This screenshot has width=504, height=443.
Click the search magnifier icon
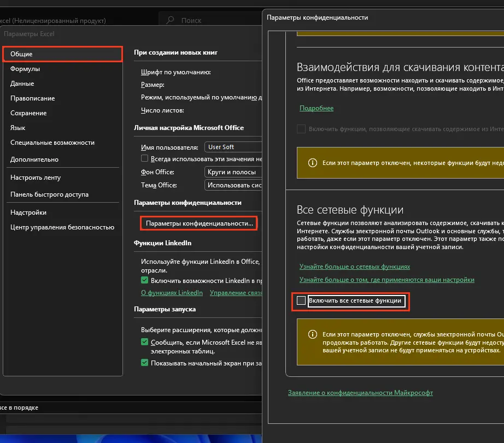(171, 20)
